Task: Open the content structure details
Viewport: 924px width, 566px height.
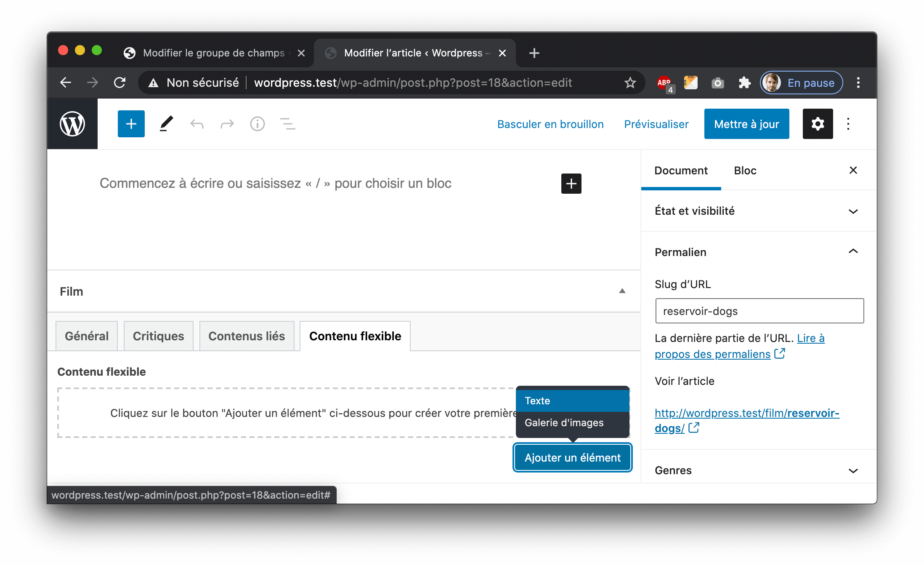Action: (x=257, y=124)
